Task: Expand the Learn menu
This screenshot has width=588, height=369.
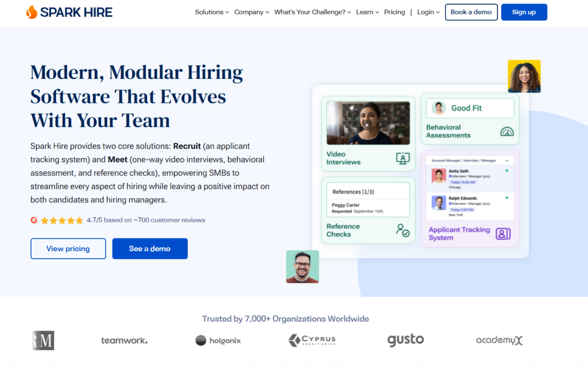Action: (x=367, y=12)
